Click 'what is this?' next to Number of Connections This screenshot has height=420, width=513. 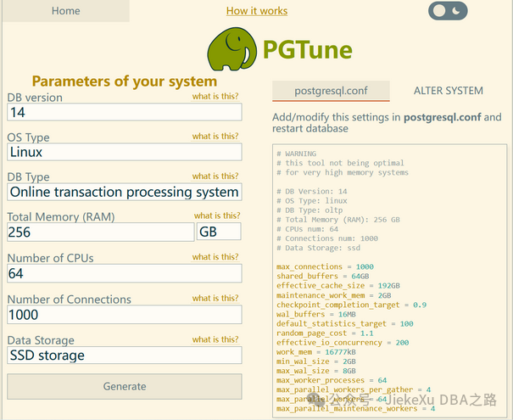tap(215, 298)
